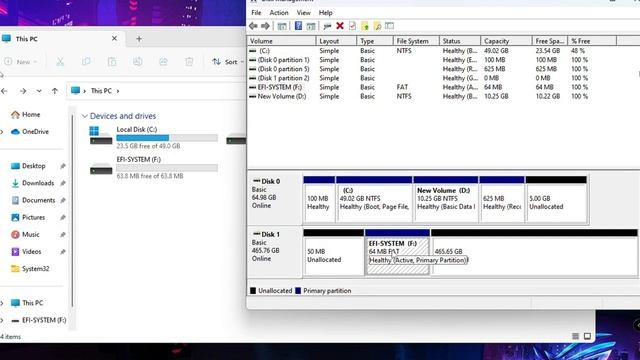This screenshot has height=360, width=640.
Task: Click the Properties checkmark page icon
Action: 352,26
